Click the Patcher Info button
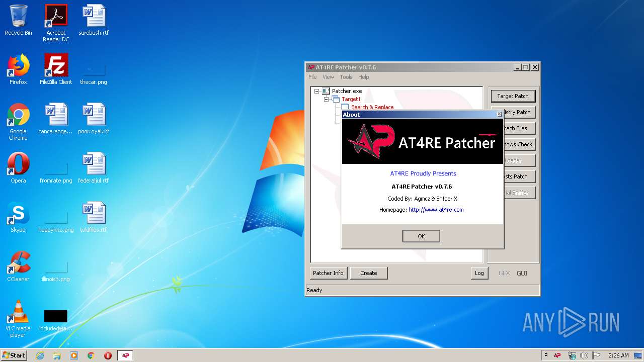This screenshot has height=362, width=644. [328, 273]
